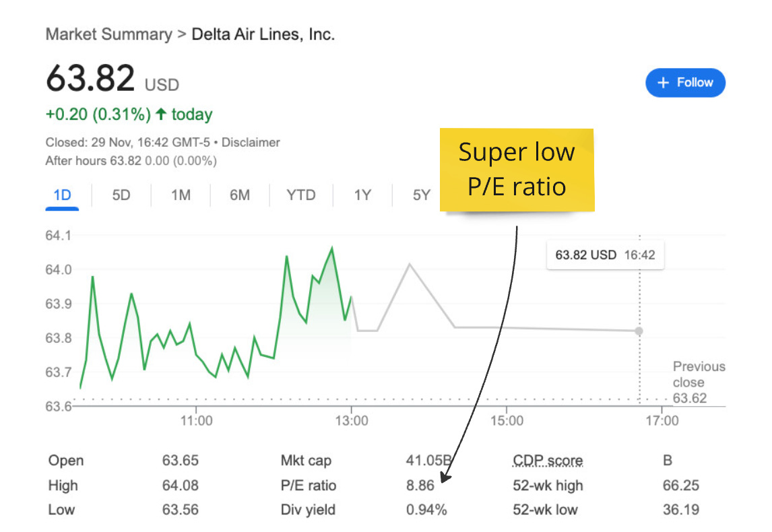
Task: Open the 1Y price history tab
Action: [x=362, y=195]
